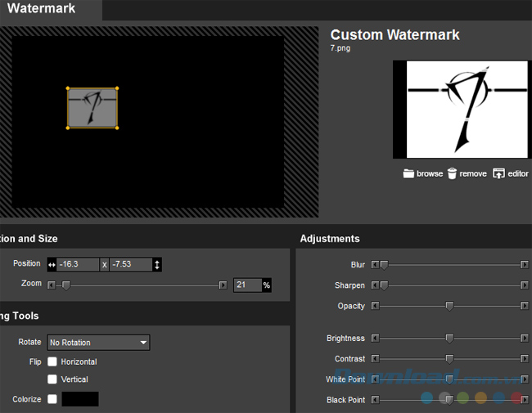Click the Opacity slider left arrow
Viewport: 532px width, 413px height.
point(375,306)
